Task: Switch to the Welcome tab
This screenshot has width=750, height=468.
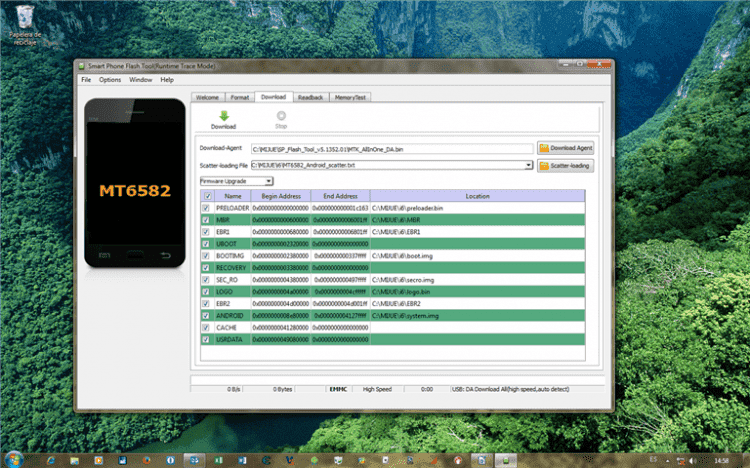Action: pyautogui.click(x=208, y=97)
